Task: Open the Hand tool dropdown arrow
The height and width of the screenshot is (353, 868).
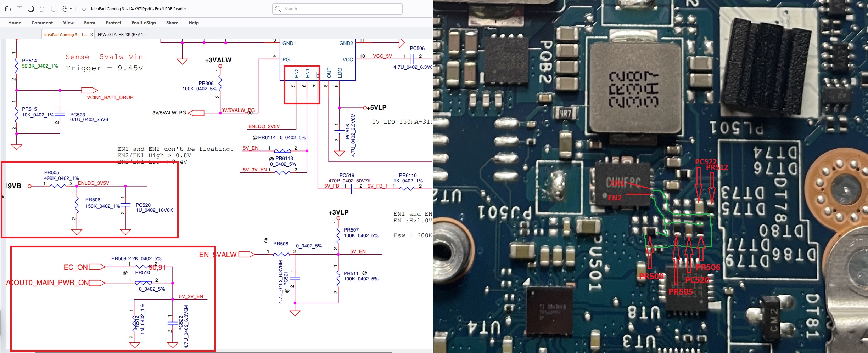Action: 71,9
